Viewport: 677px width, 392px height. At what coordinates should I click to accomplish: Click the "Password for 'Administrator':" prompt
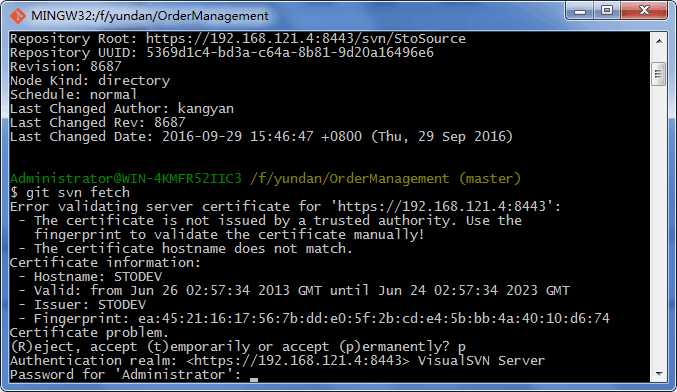coord(126,374)
